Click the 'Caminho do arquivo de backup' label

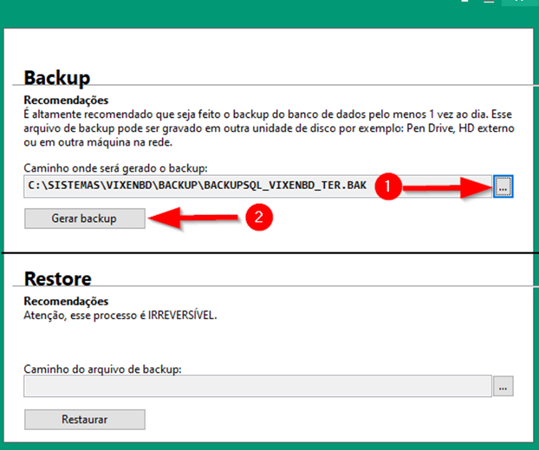[x=102, y=369]
